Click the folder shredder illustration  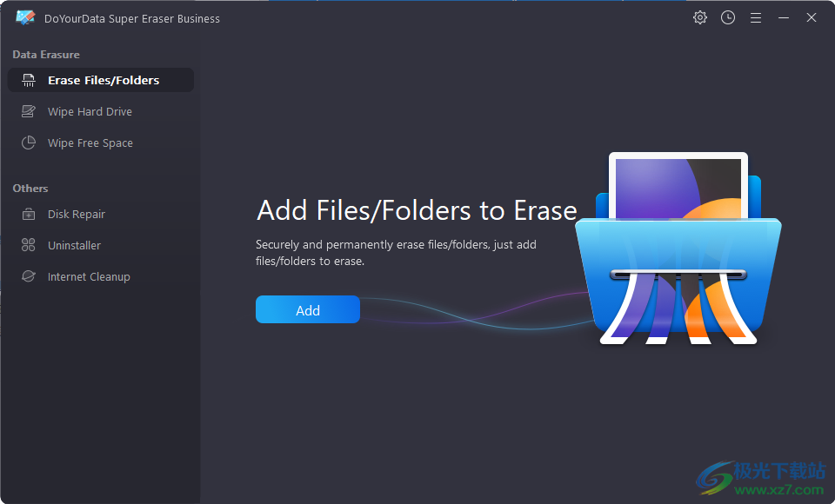tap(678, 249)
